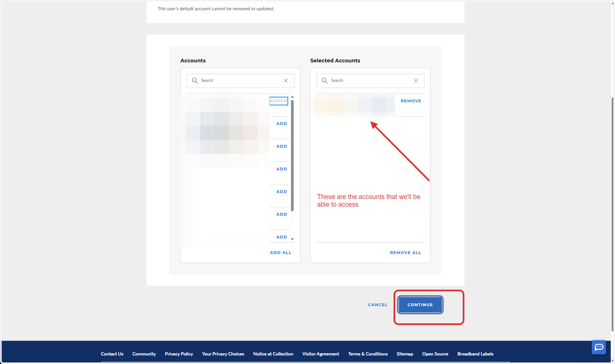This screenshot has height=364, width=615.
Task: Click the Accounts heading text
Action: 193,60
